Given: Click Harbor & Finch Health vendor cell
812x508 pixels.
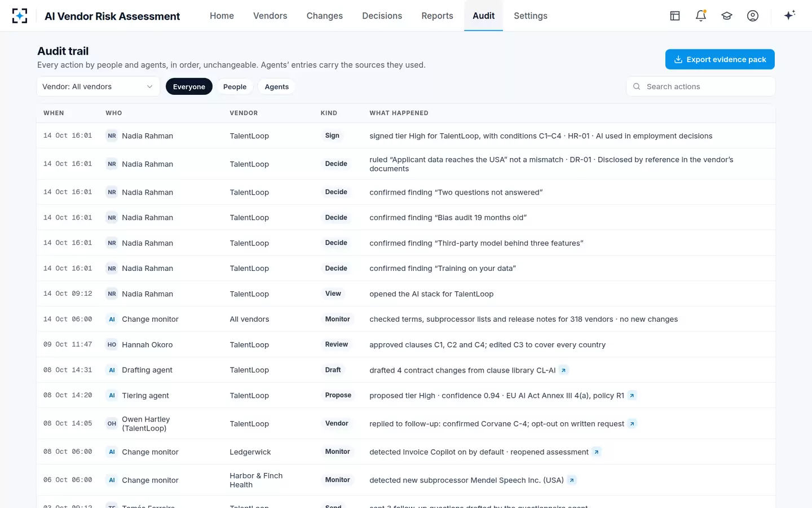Looking at the screenshot, I should (256, 480).
